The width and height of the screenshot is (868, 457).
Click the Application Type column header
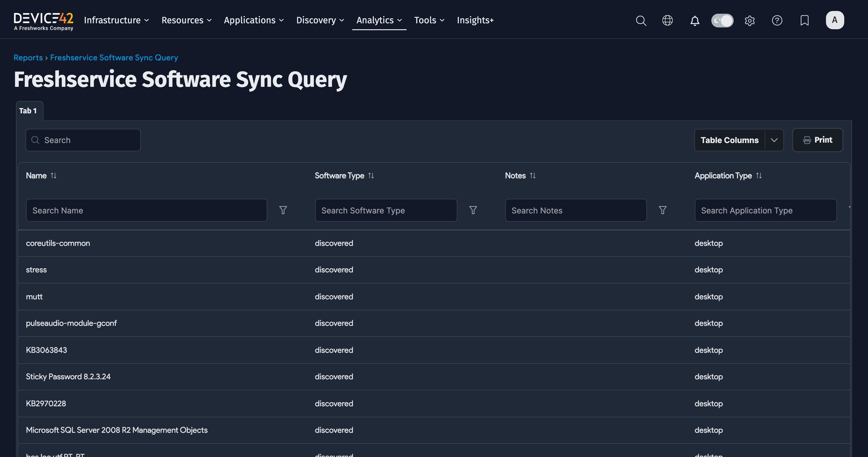pos(723,175)
